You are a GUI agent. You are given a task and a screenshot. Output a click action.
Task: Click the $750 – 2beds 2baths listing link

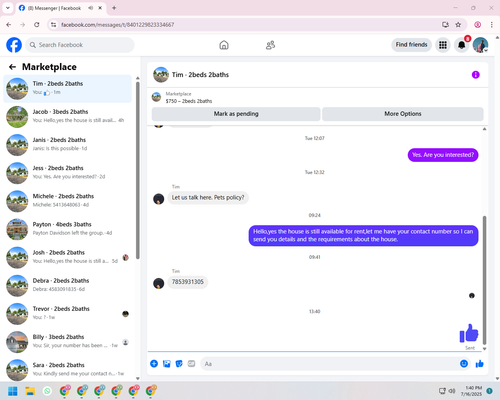coord(189,101)
